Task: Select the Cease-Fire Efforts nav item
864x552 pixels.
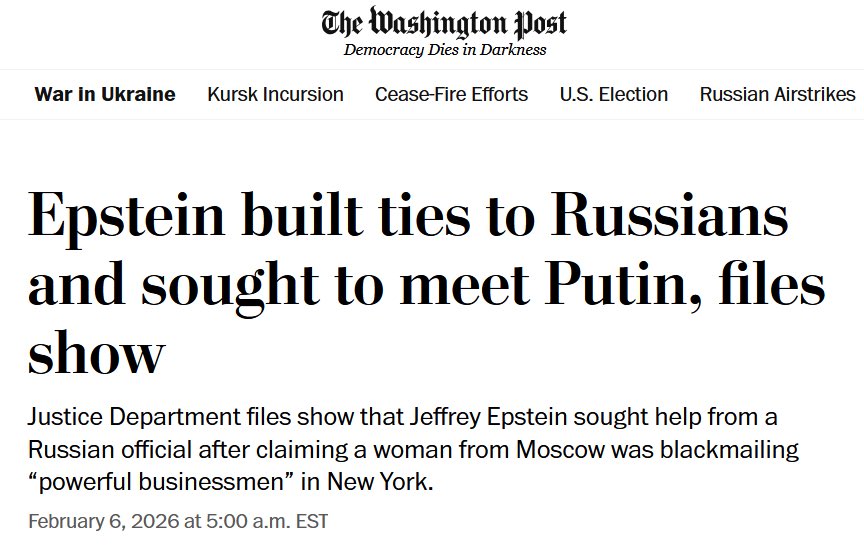Action: pyautogui.click(x=451, y=95)
